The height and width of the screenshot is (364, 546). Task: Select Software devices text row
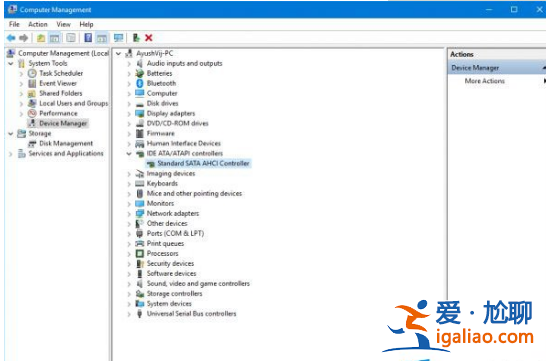pyautogui.click(x=171, y=274)
